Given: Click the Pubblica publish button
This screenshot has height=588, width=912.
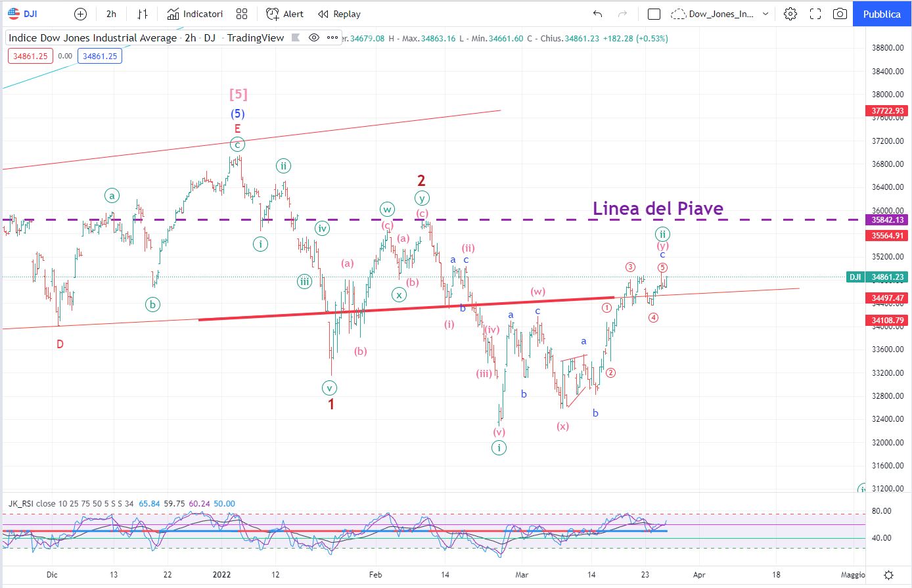Looking at the screenshot, I should tap(882, 14).
